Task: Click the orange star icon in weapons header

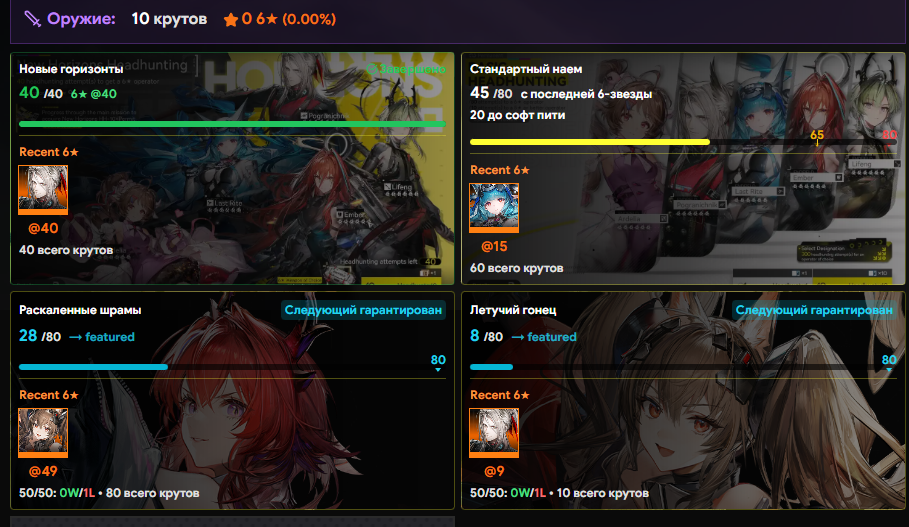Action: tap(231, 20)
